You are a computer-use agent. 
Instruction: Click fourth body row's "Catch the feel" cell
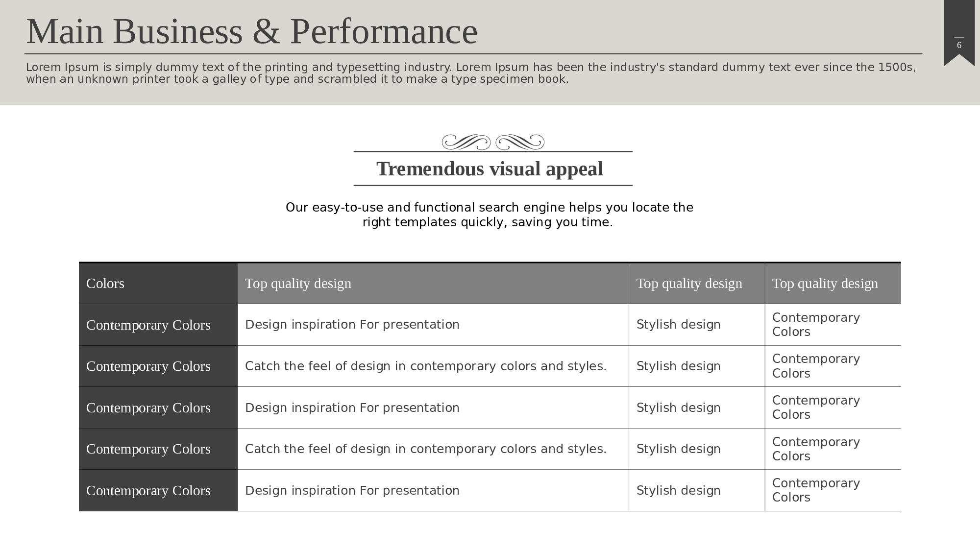pos(433,449)
